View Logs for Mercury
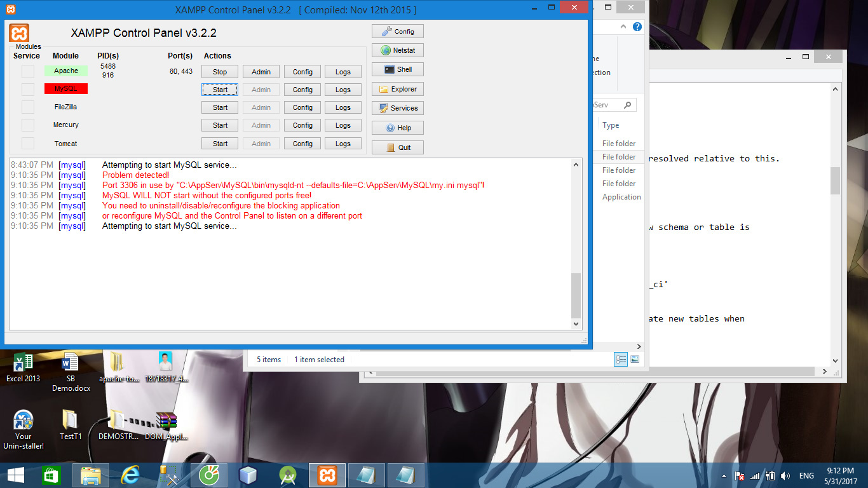The height and width of the screenshot is (488, 868). pyautogui.click(x=343, y=125)
